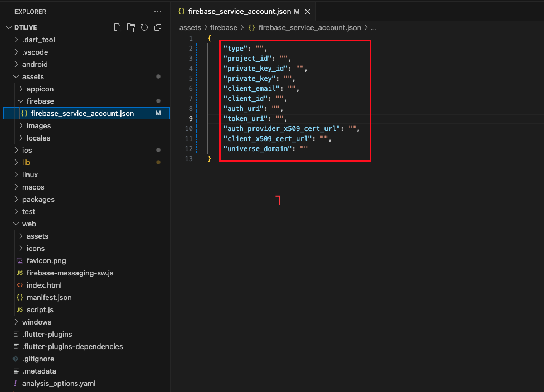Click the "universe_domain" key in the editor

point(258,149)
